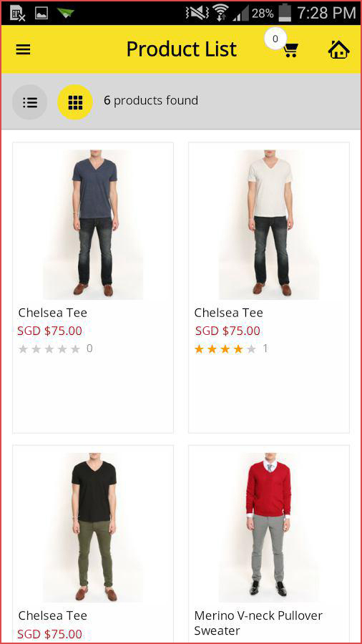The width and height of the screenshot is (362, 644).
Task: Switch to list view layout
Action: coord(30,102)
